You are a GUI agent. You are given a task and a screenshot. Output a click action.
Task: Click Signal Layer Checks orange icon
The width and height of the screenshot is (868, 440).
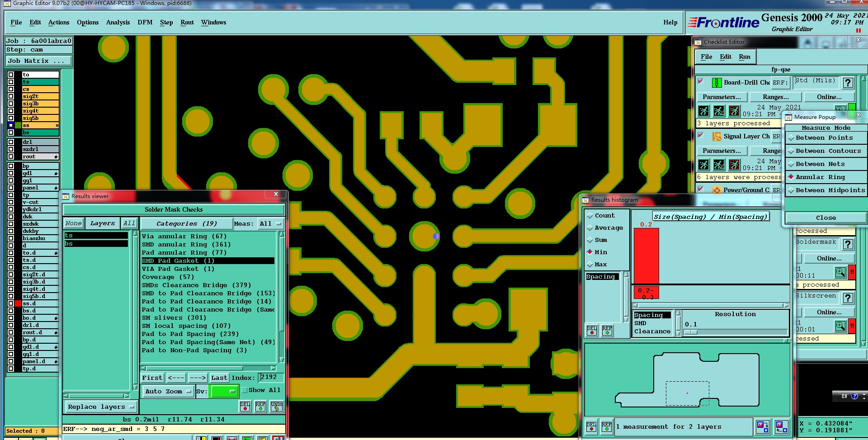[717, 136]
